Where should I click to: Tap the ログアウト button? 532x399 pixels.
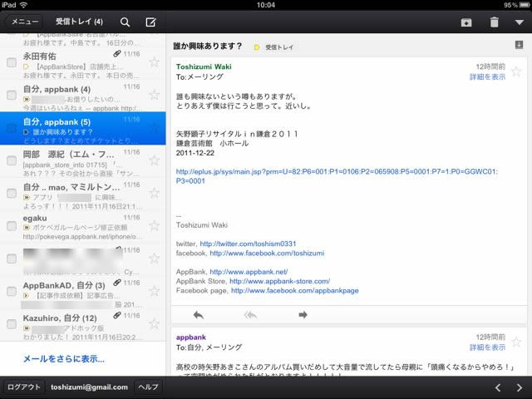point(24,387)
